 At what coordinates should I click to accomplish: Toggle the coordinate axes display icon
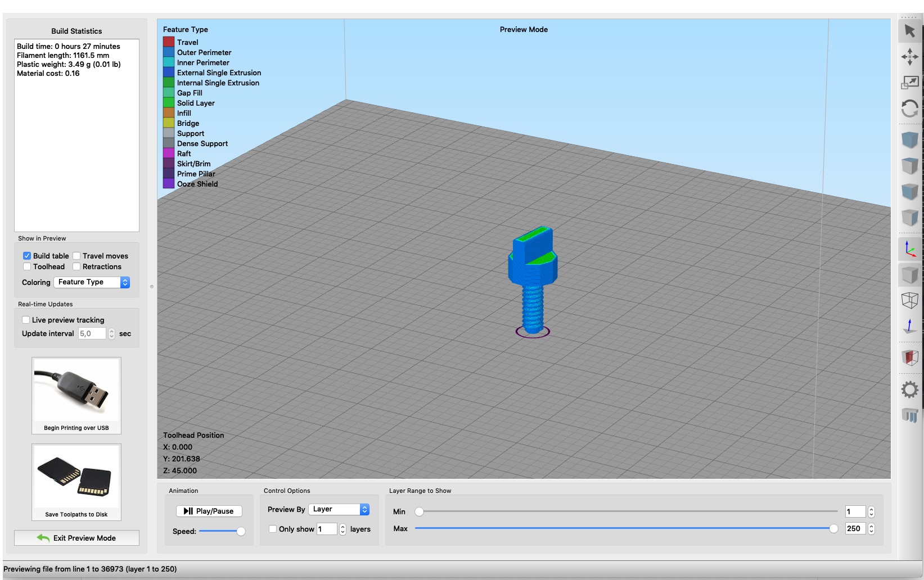click(909, 248)
